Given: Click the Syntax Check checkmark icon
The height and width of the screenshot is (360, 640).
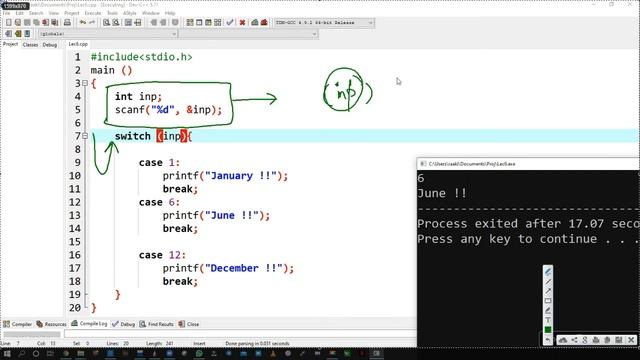Looking at the screenshot, I should (230, 22).
